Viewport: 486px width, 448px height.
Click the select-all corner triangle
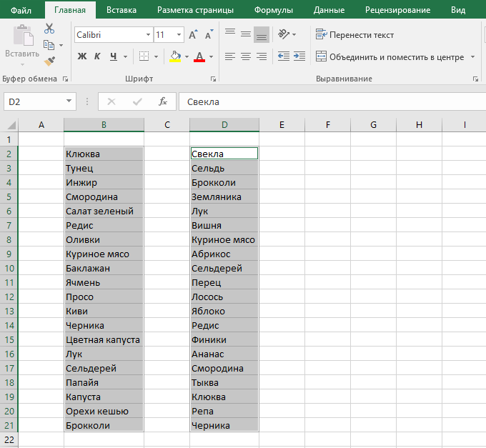point(11,125)
